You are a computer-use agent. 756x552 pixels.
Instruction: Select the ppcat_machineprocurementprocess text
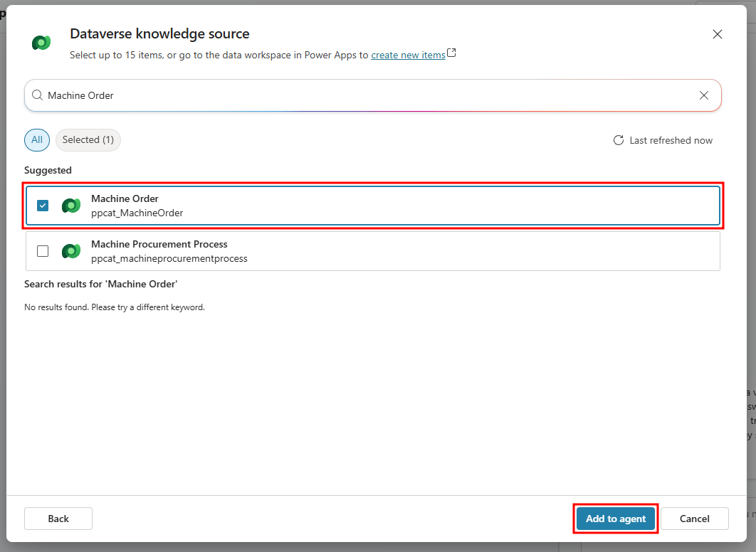(x=169, y=259)
